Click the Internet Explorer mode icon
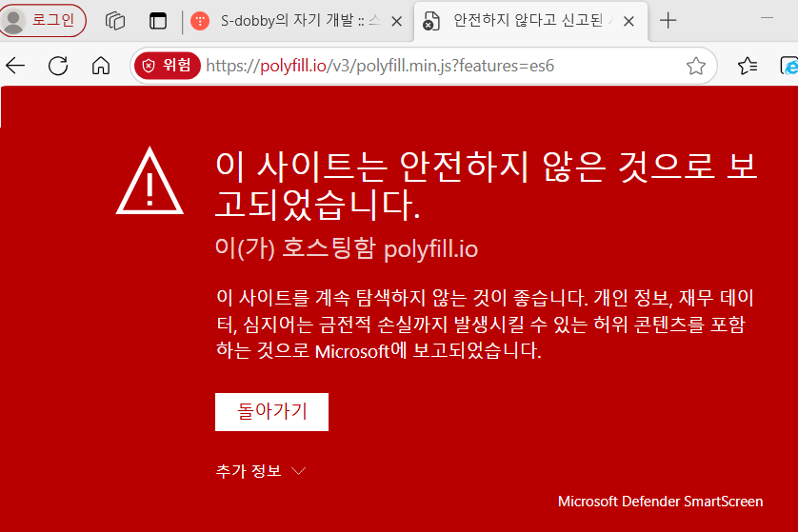The width and height of the screenshot is (798, 532). [789, 66]
